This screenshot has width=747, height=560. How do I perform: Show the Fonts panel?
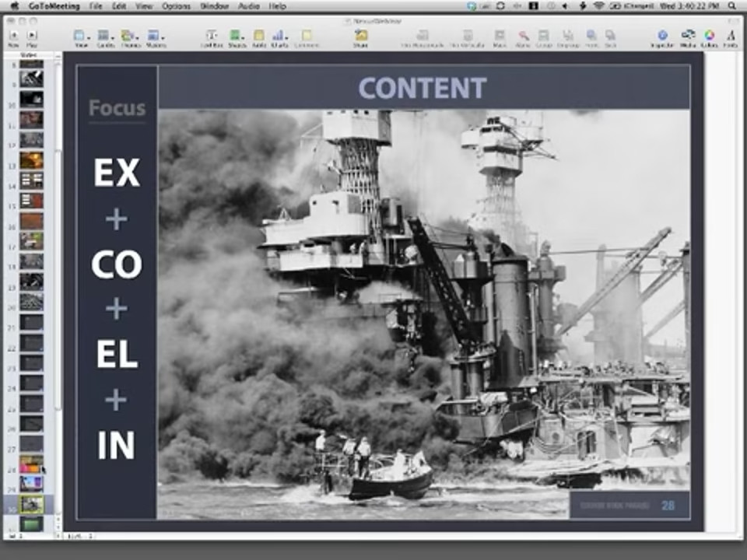point(731,36)
